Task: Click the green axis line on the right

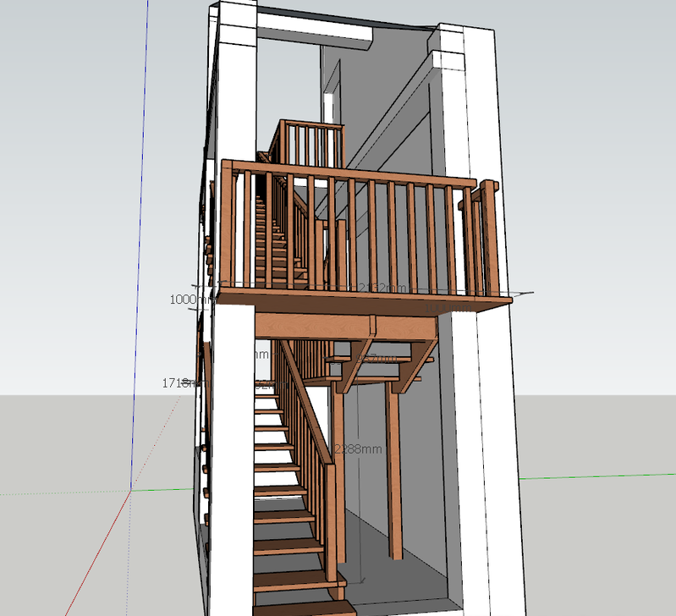Action: [x=592, y=476]
